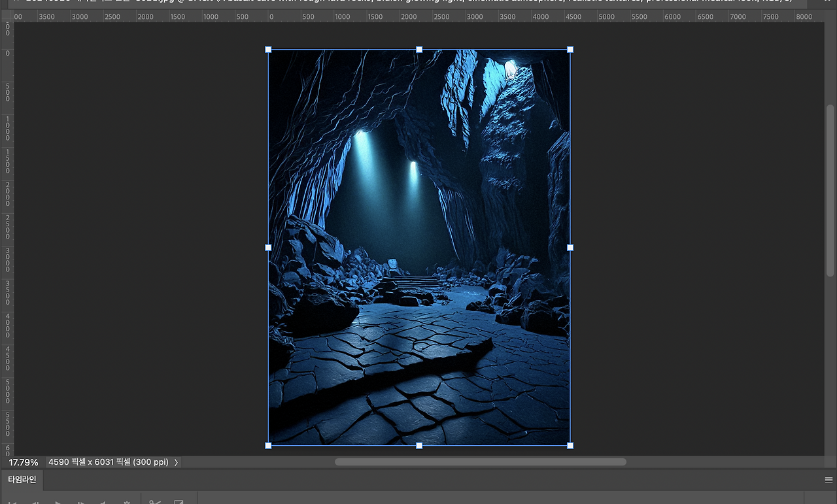Click the top-left transform corner handle
Viewport: 837px width, 504px height.
(268, 50)
